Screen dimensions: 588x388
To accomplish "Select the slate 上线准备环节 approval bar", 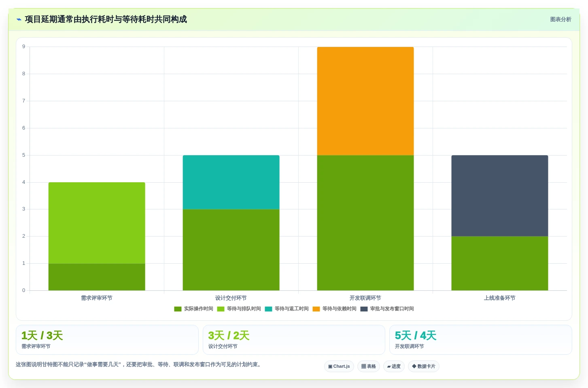I will (x=500, y=196).
